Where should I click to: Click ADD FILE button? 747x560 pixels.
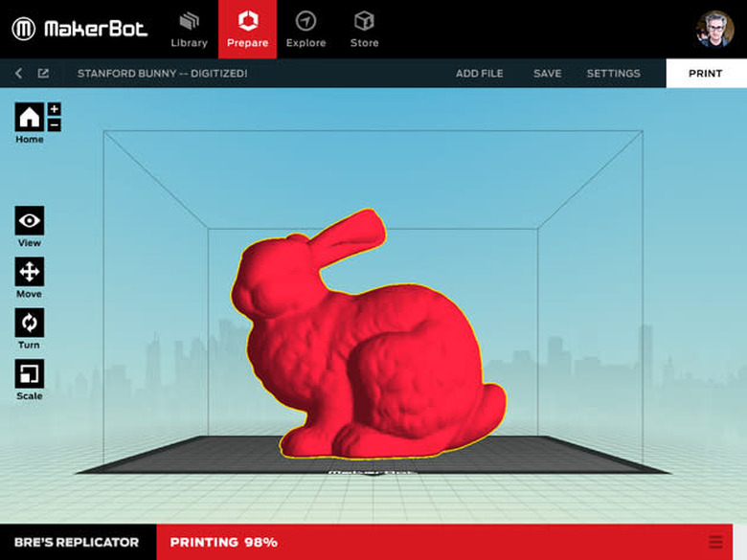coord(479,74)
